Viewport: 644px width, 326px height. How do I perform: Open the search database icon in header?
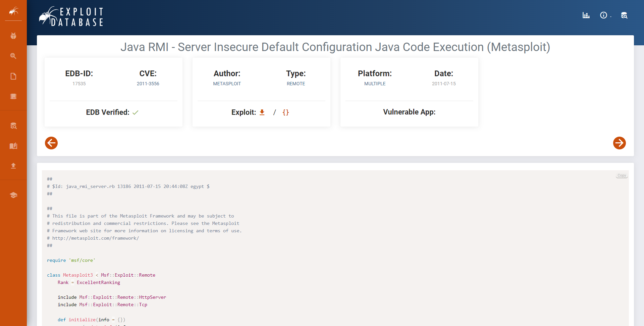(624, 15)
